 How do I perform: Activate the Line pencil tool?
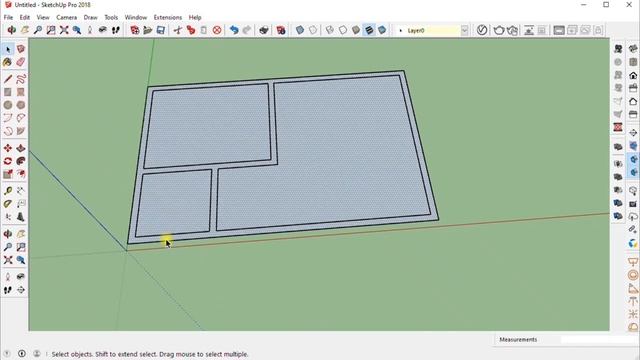coord(8,79)
